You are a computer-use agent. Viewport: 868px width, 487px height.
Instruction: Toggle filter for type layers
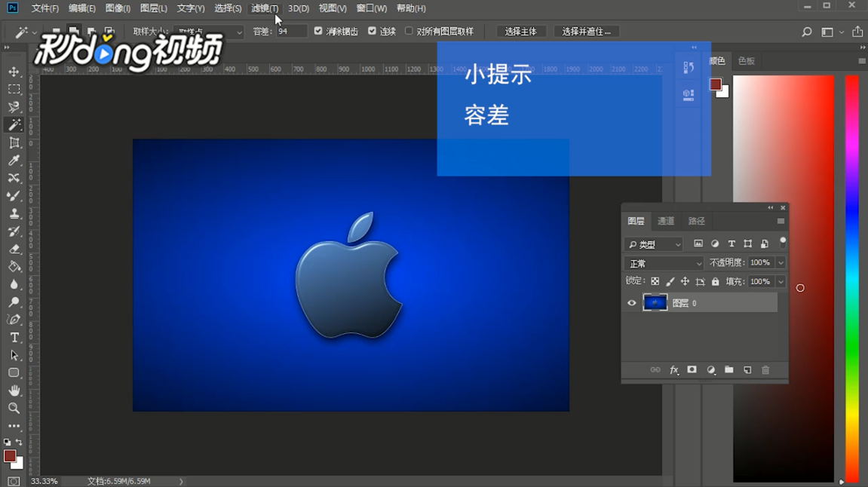click(x=732, y=244)
